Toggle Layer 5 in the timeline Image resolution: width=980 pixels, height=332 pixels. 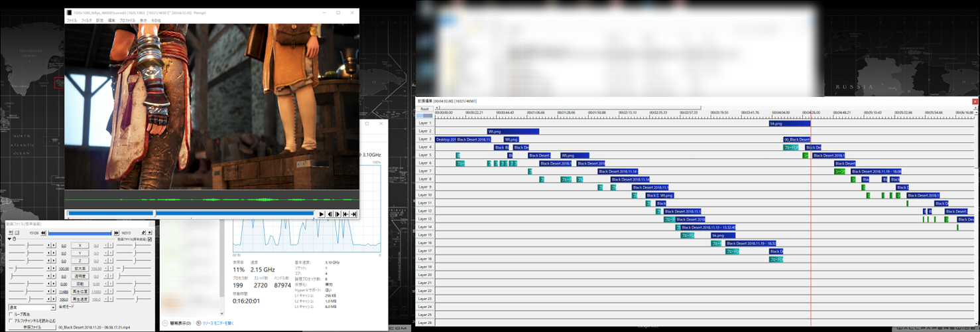(x=424, y=155)
